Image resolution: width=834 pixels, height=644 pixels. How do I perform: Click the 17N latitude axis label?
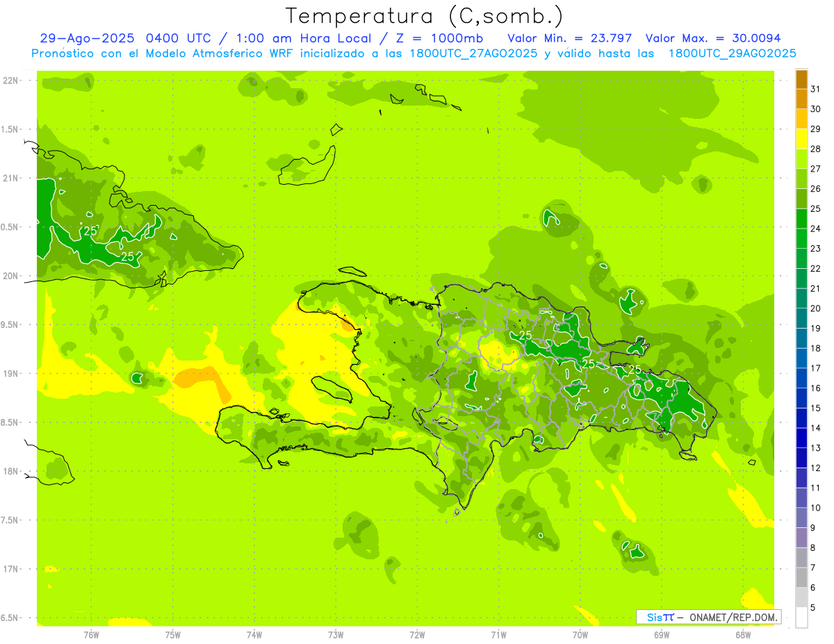point(10,570)
